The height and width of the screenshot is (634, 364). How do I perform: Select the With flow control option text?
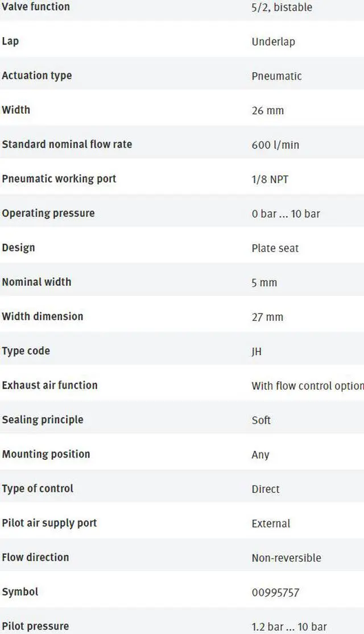tap(308, 386)
